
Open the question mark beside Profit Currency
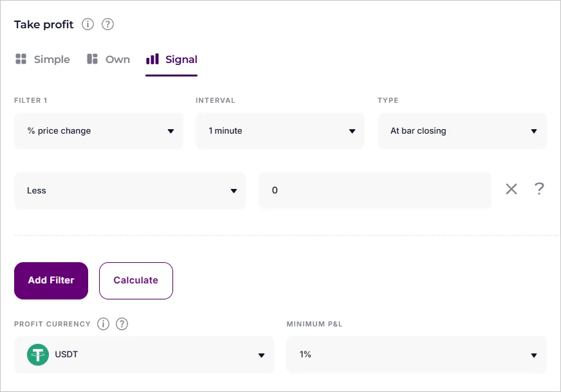click(122, 324)
